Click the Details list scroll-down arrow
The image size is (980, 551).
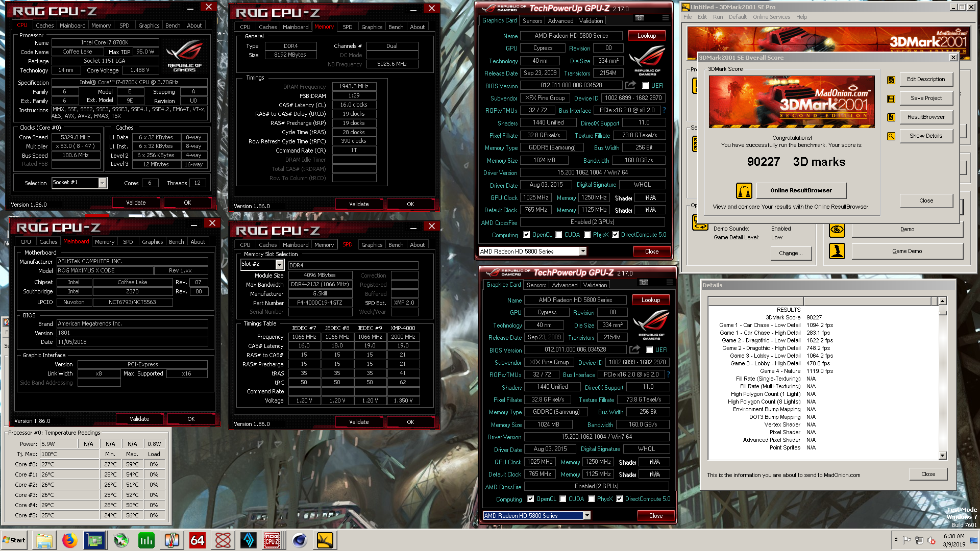pos(943,456)
